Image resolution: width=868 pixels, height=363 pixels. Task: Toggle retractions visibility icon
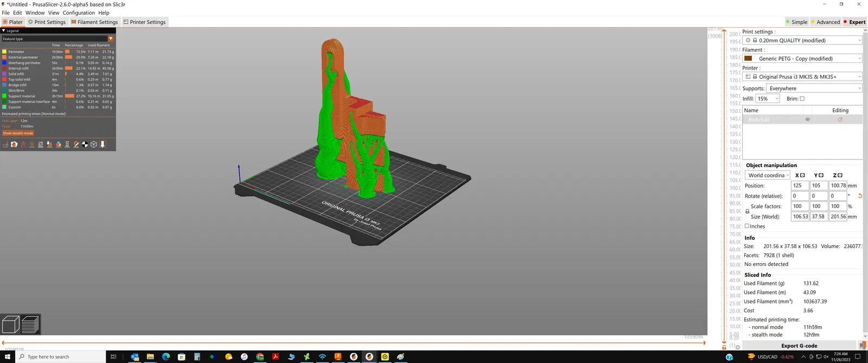pyautogui.click(x=23, y=144)
